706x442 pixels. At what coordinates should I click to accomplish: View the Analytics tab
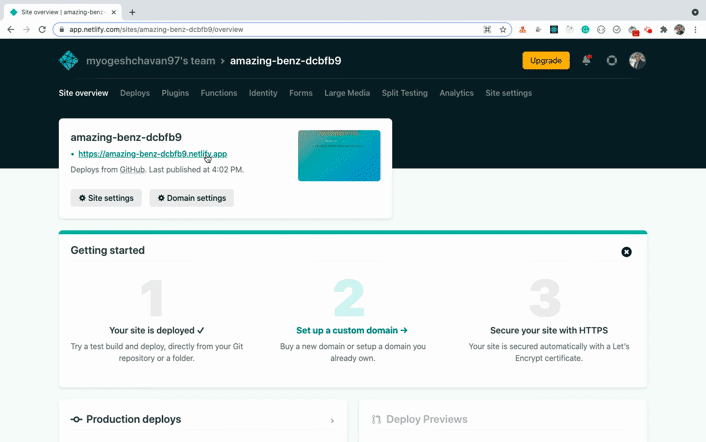457,93
